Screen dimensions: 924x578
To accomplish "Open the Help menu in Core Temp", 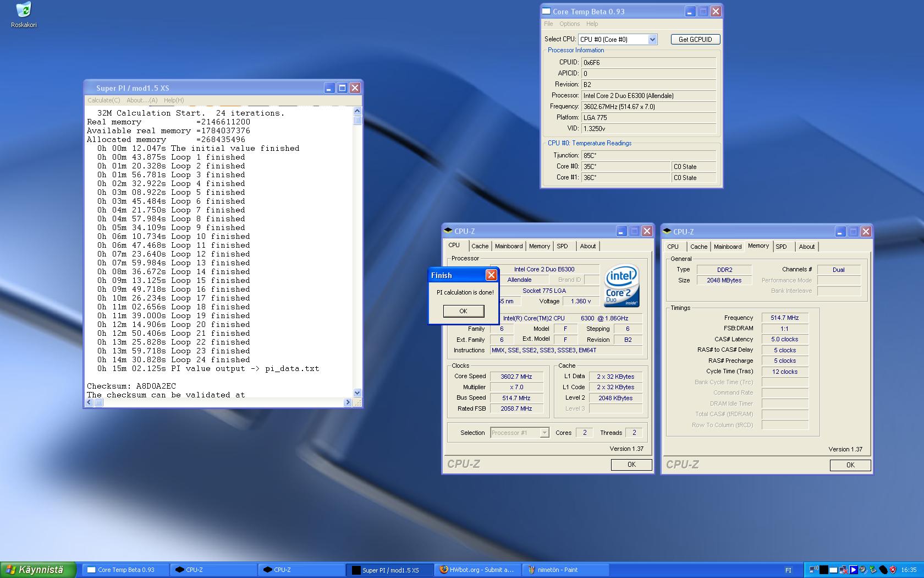I will (x=592, y=24).
